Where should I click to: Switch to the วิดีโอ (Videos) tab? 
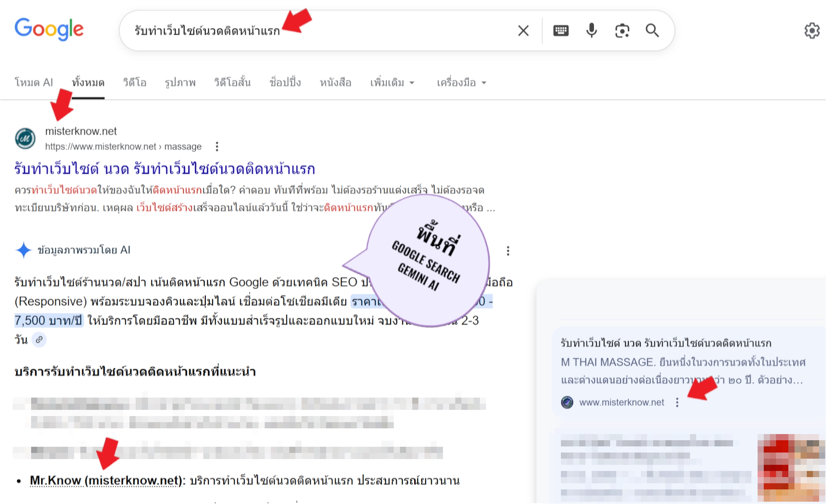[x=134, y=82]
